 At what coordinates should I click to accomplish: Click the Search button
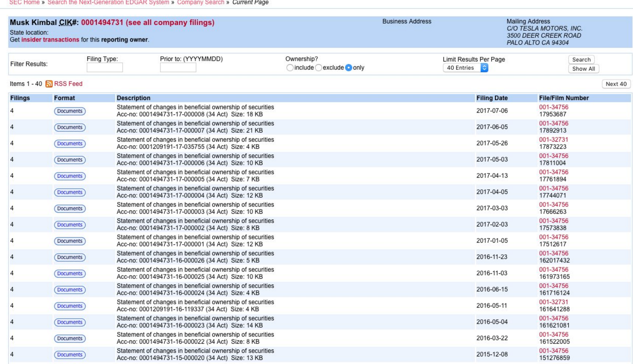pos(581,59)
